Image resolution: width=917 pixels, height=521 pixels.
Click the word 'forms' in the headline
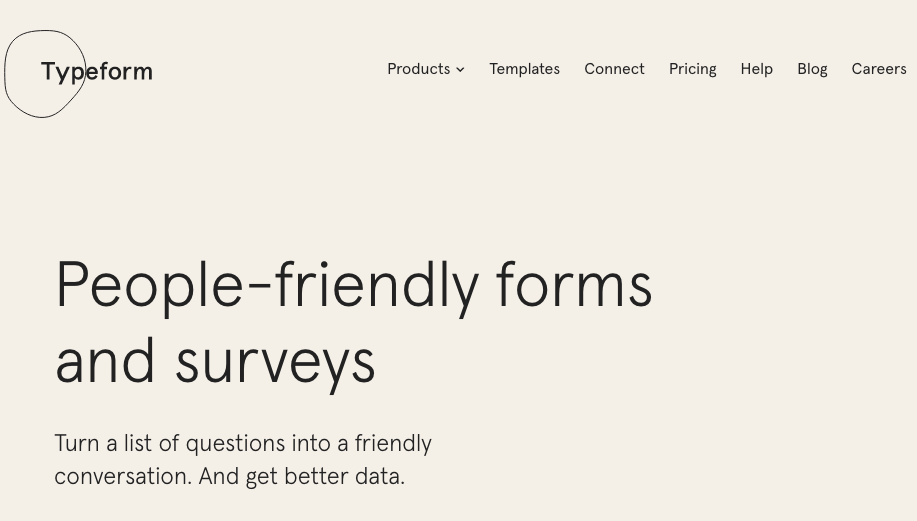coord(574,284)
